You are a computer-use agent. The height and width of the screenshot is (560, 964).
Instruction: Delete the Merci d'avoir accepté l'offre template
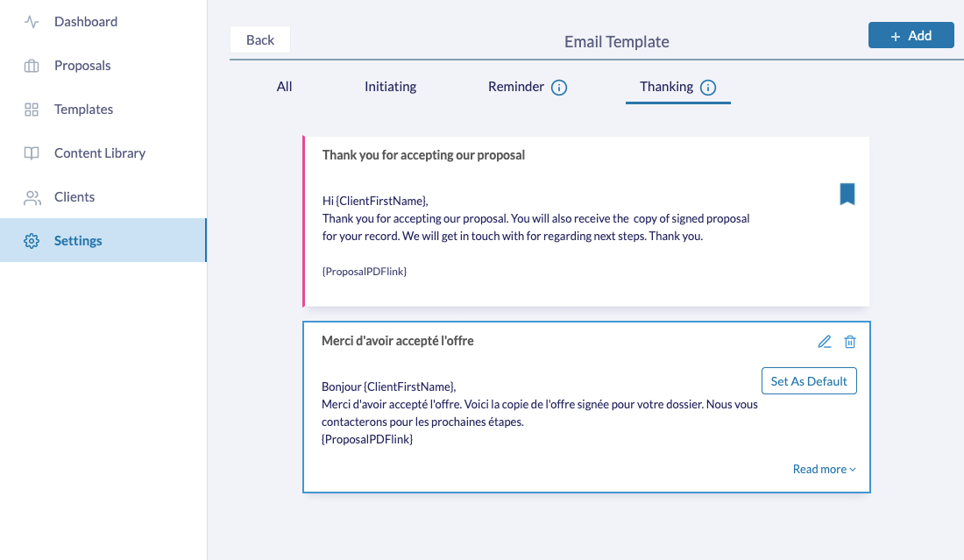pyautogui.click(x=850, y=342)
